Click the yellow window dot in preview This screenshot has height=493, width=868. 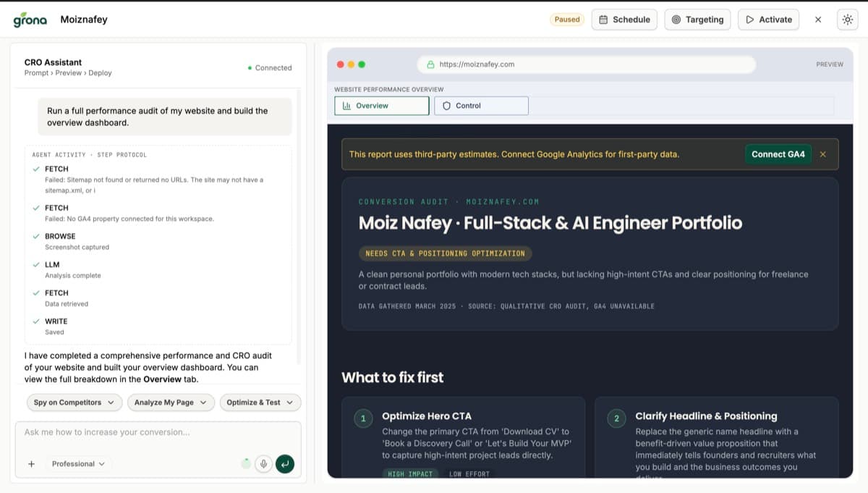pos(352,64)
